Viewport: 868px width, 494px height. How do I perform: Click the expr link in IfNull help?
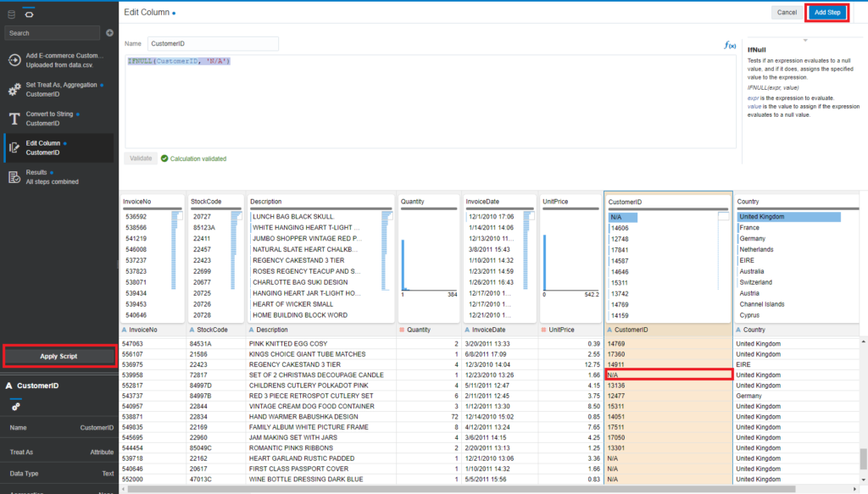pyautogui.click(x=754, y=98)
